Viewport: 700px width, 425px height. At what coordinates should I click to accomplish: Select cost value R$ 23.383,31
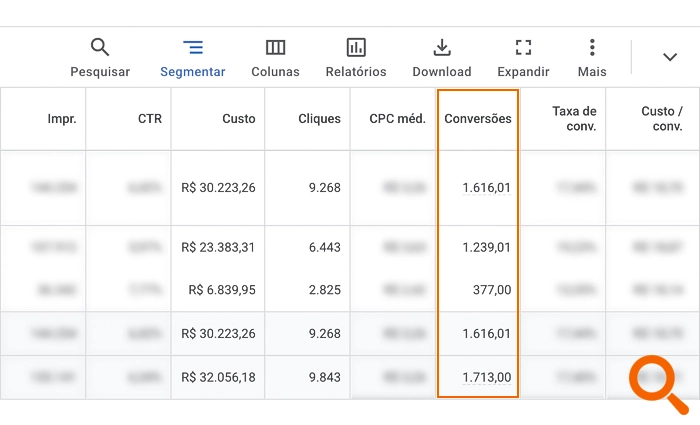click(x=218, y=247)
